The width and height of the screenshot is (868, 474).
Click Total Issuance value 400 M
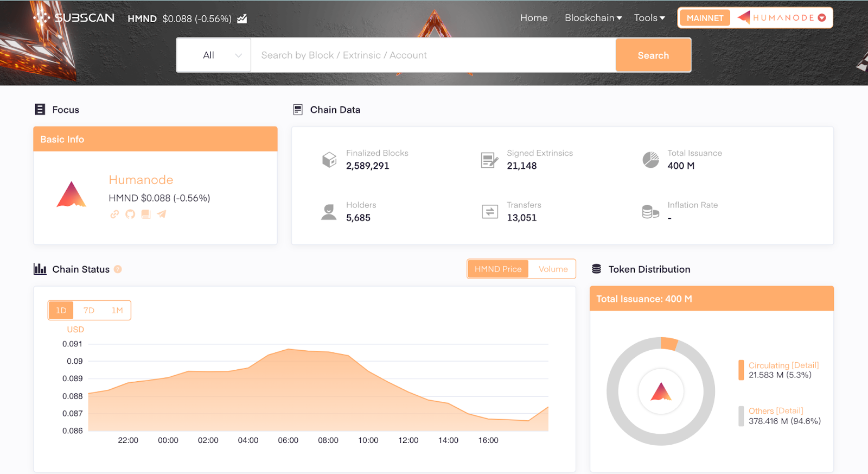pyautogui.click(x=681, y=166)
